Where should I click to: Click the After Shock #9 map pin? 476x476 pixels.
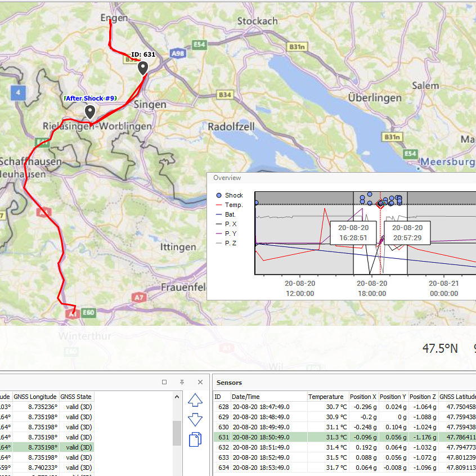[89, 111]
